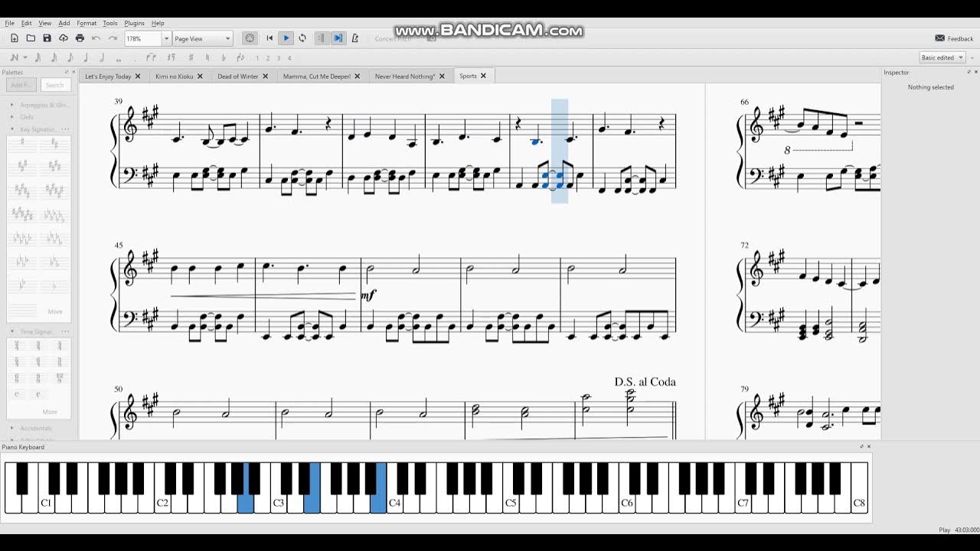
Task: Select the 16th note duration
Action: (54, 57)
